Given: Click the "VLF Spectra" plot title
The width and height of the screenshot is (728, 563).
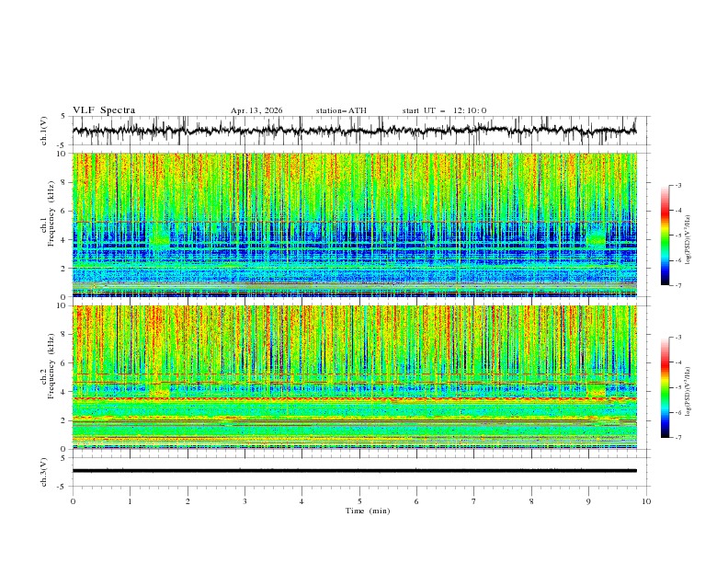Looking at the screenshot, I should point(104,110).
